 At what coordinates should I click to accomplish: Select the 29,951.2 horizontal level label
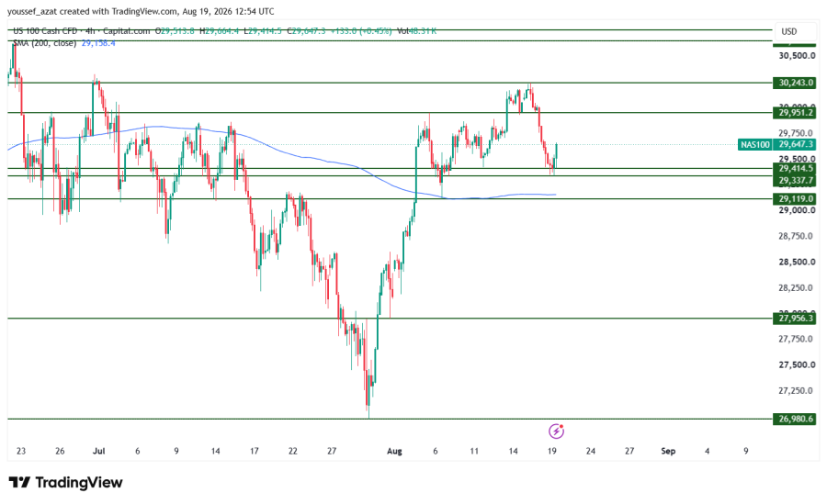795,112
